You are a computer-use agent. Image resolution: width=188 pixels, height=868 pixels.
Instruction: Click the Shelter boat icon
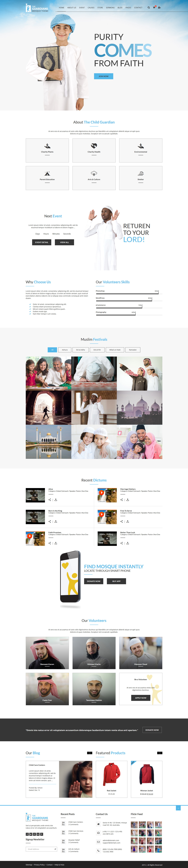(x=141, y=173)
